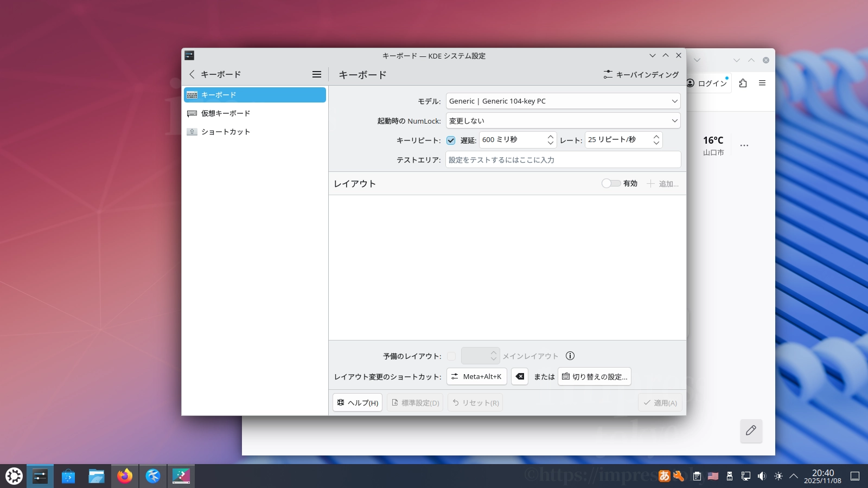This screenshot has width=868, height=488.
Task: Open the extensions puzzle icon in background window
Action: 743,83
